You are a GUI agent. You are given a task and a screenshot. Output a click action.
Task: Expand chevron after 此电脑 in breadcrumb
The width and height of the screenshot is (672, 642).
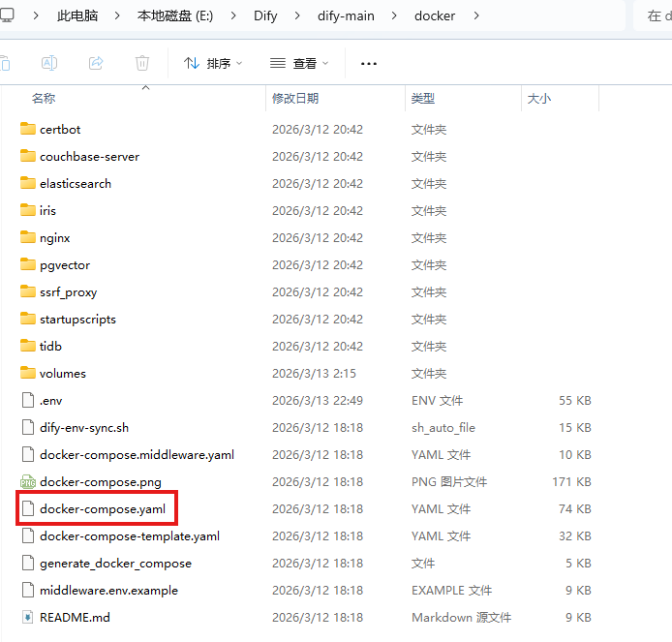pos(117,15)
